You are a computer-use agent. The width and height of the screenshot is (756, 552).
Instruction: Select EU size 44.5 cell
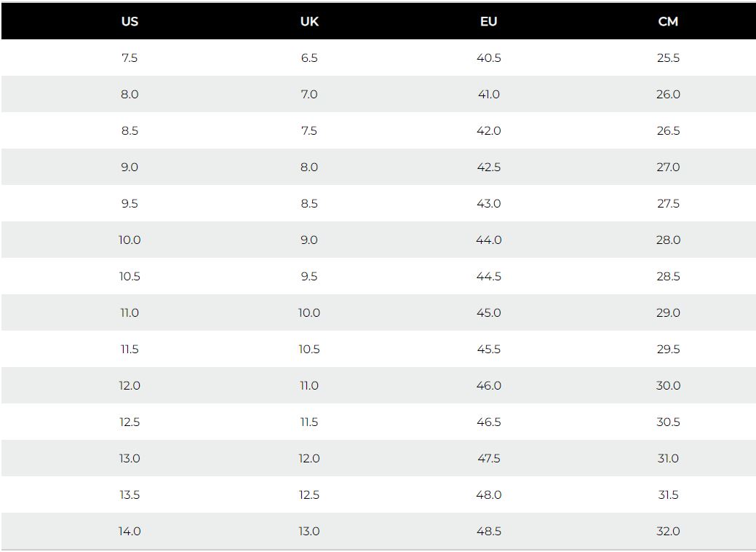(x=488, y=277)
